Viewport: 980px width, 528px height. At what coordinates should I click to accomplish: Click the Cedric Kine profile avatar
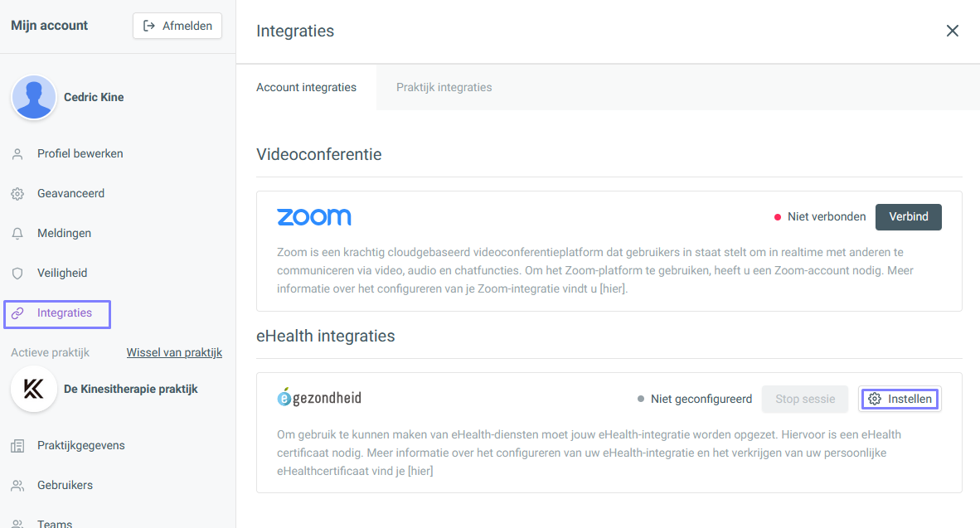34,97
